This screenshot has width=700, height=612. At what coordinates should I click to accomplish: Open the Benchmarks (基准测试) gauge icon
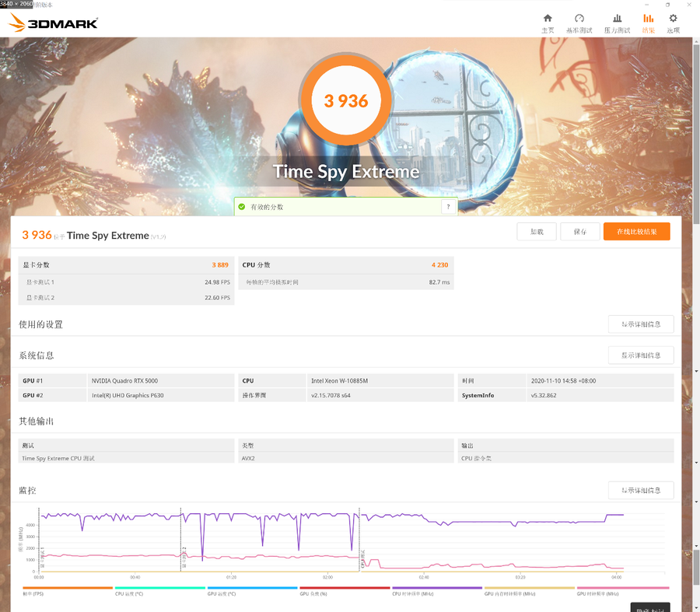(x=579, y=23)
